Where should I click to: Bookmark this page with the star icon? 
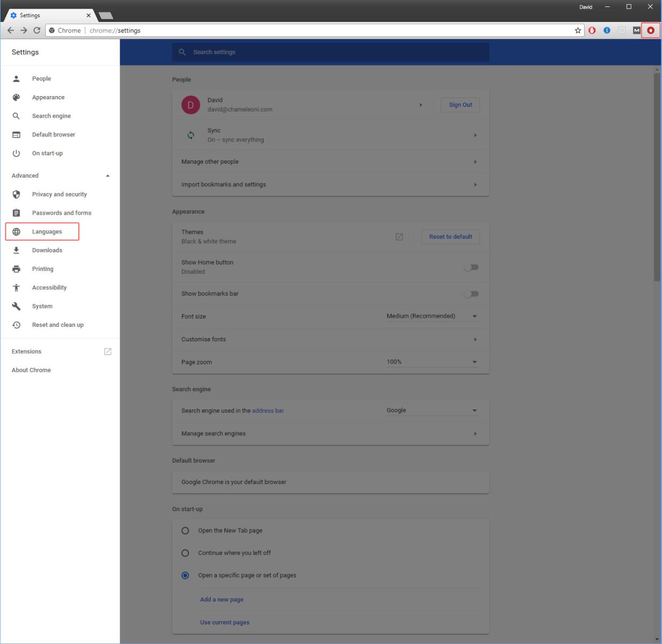click(x=578, y=31)
